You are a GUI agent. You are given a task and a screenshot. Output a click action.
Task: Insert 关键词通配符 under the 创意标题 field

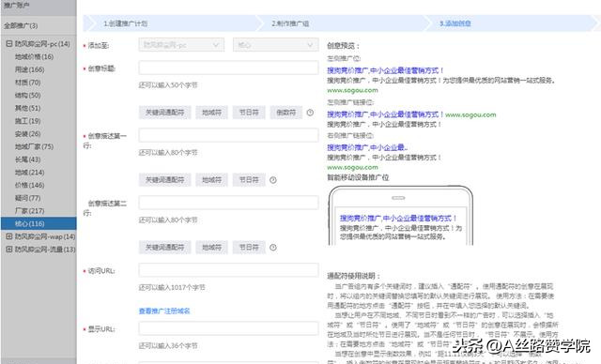[x=165, y=113]
